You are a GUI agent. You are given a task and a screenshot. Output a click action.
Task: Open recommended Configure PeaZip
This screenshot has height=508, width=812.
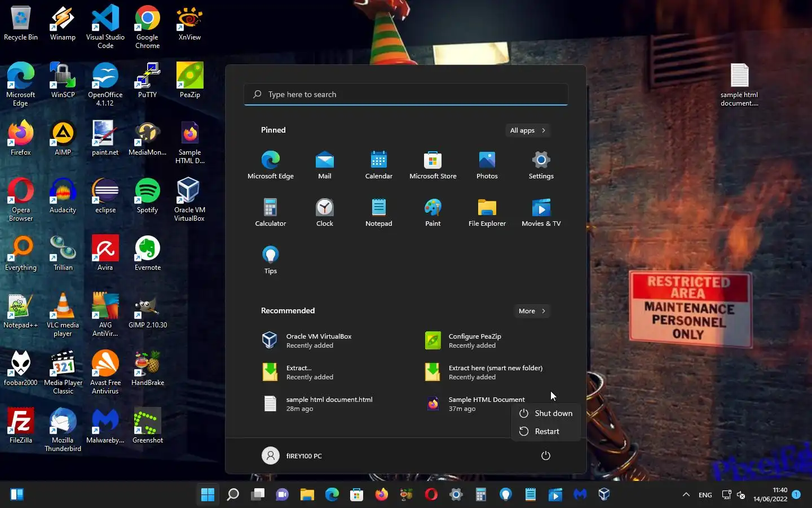487,340
